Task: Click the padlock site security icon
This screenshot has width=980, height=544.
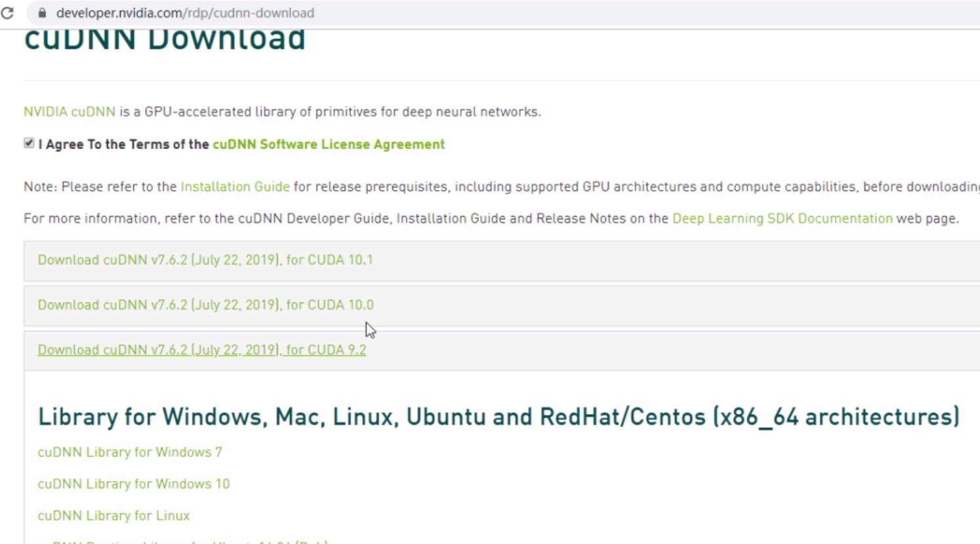Action: pyautogui.click(x=42, y=13)
